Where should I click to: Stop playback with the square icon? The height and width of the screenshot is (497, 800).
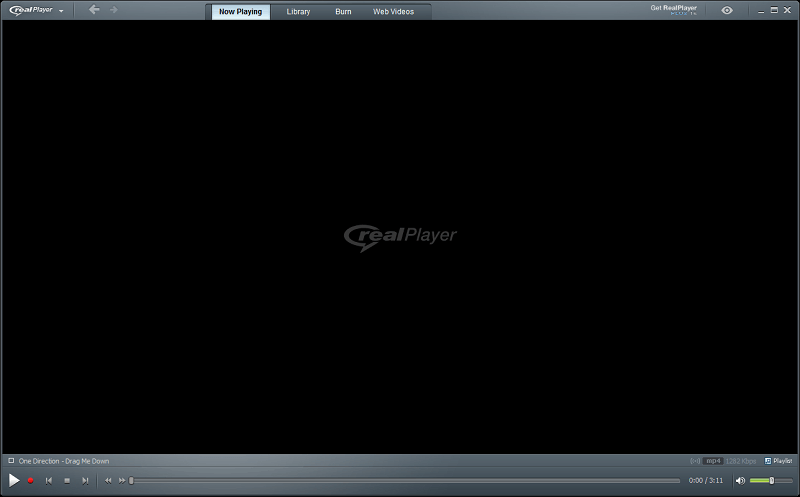(x=67, y=481)
